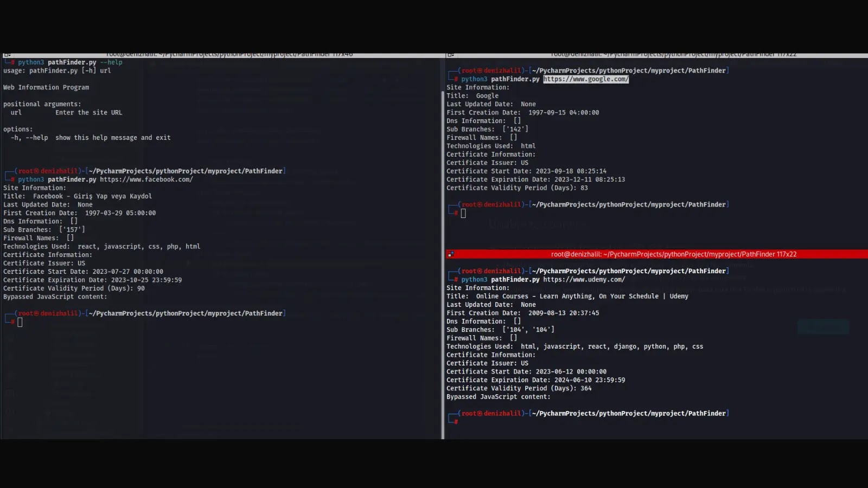Click the Udemy 'Online Courses - Learn Anything' title line

click(x=567, y=297)
